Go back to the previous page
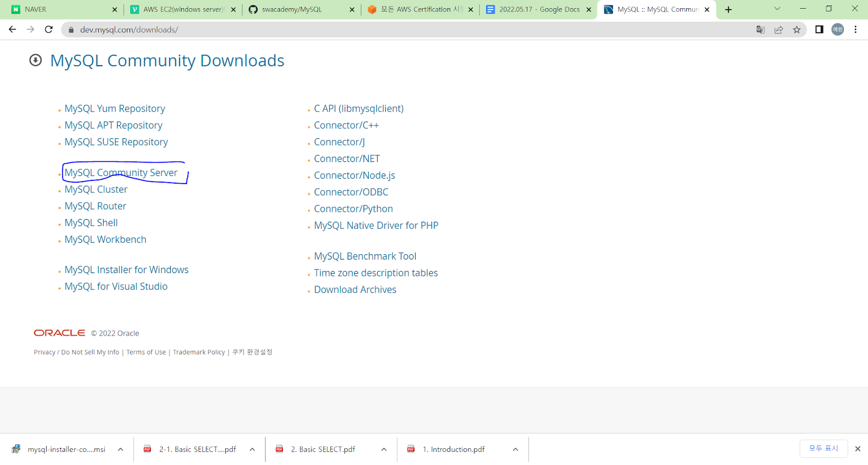This screenshot has height=465, width=868. 12,29
